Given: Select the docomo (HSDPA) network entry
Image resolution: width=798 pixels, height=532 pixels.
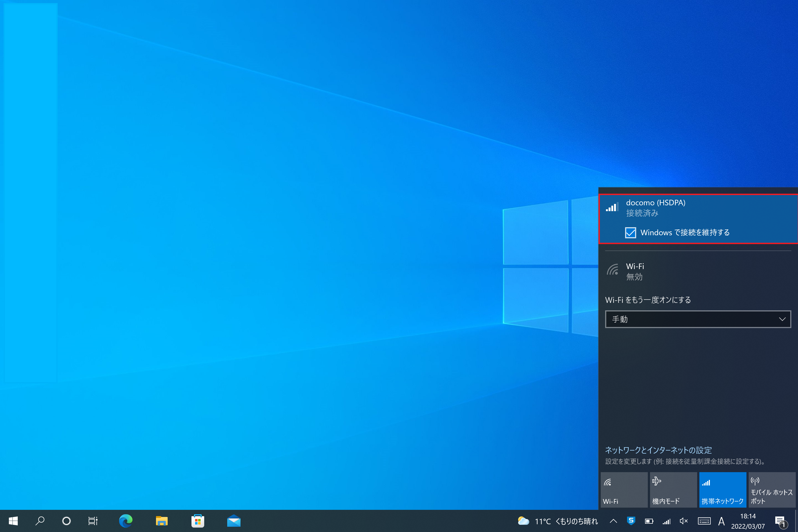Looking at the screenshot, I should (x=698, y=219).
